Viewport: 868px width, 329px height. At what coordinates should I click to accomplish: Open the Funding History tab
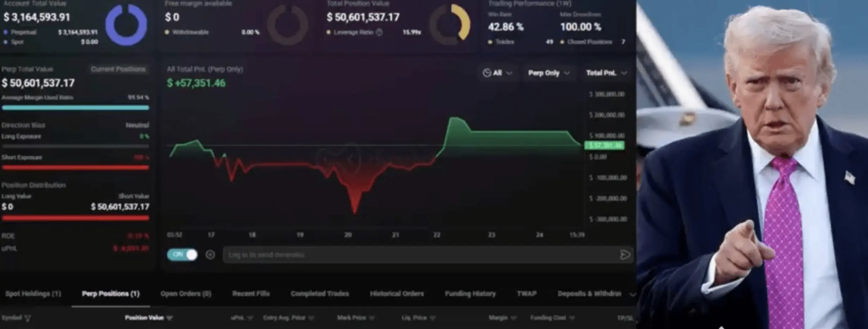tap(470, 294)
